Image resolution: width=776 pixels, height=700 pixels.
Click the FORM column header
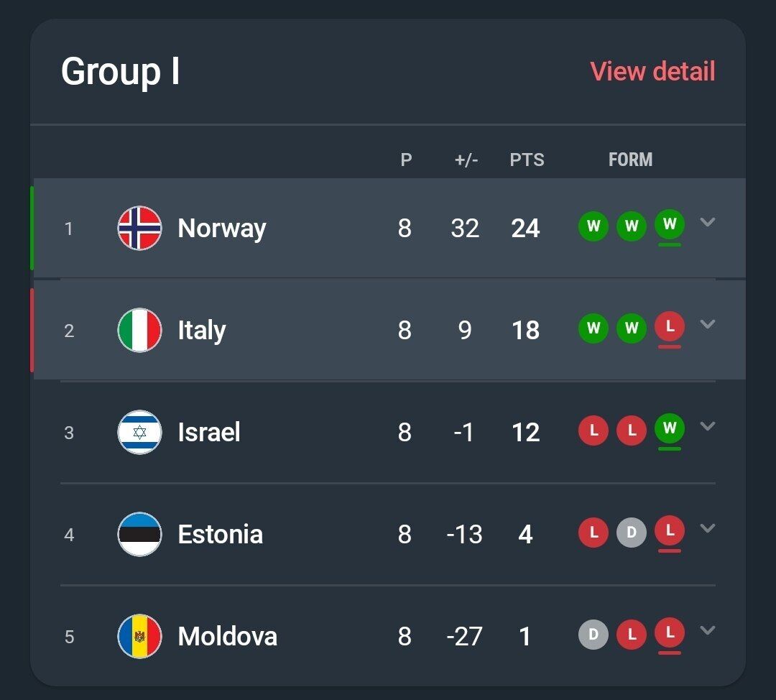[630, 160]
